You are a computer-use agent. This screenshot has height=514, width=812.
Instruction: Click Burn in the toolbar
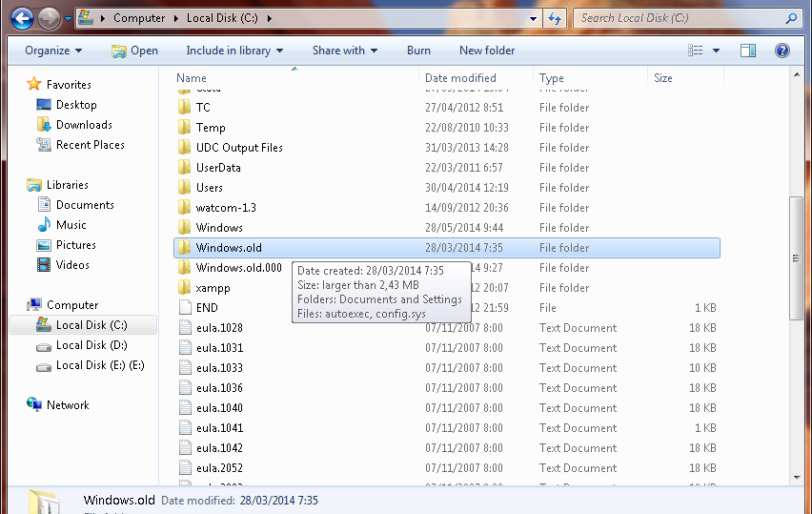tap(418, 51)
